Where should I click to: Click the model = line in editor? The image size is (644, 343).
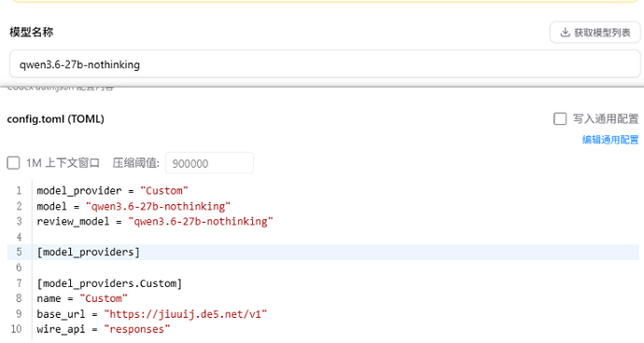133,206
